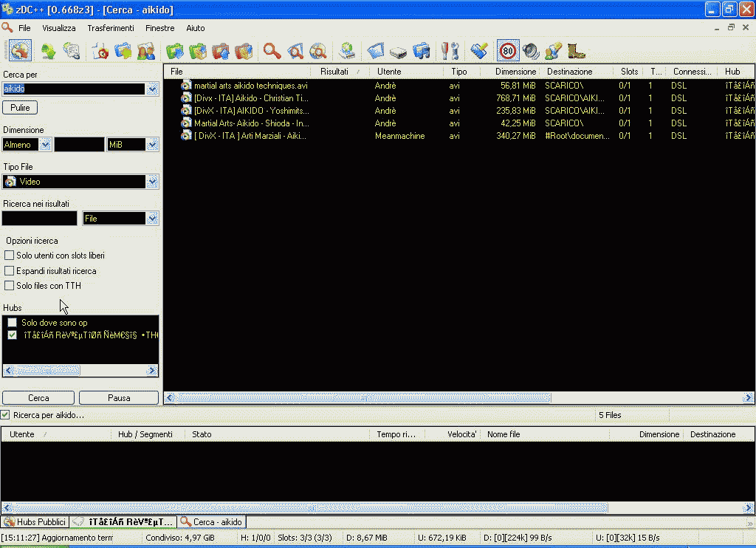This screenshot has width=756, height=548.
Task: Click the Public Hubs globe toolbar icon
Action: pos(20,51)
